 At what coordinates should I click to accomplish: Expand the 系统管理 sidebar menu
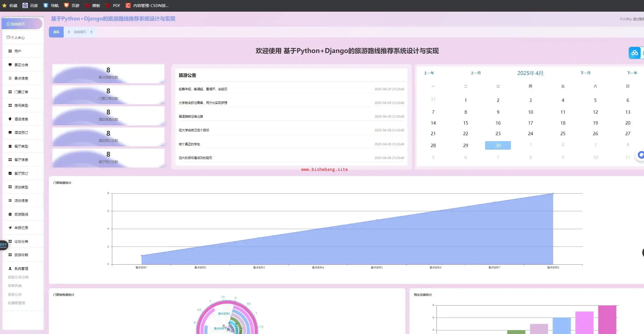21,268
